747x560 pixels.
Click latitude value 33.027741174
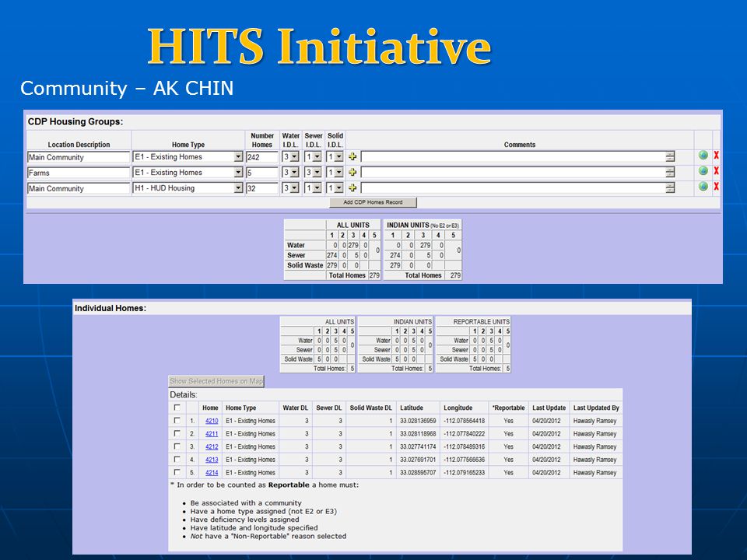pyautogui.click(x=418, y=446)
